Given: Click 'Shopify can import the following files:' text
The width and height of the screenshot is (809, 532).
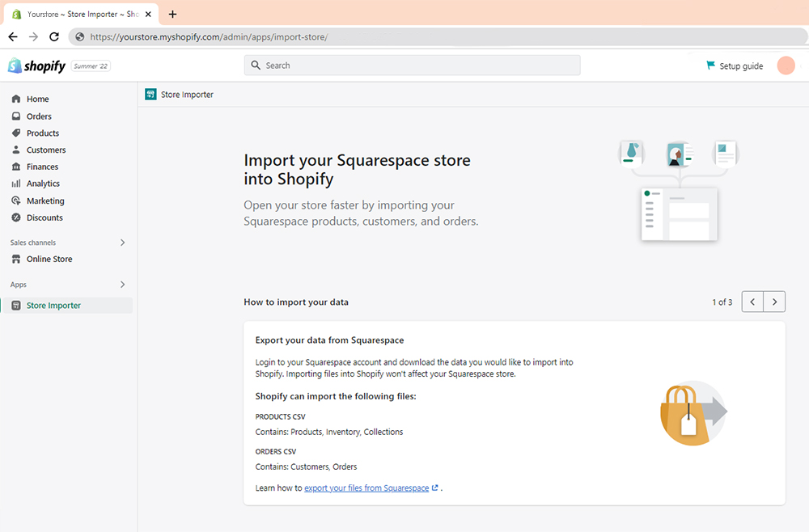Looking at the screenshot, I should pos(336,396).
